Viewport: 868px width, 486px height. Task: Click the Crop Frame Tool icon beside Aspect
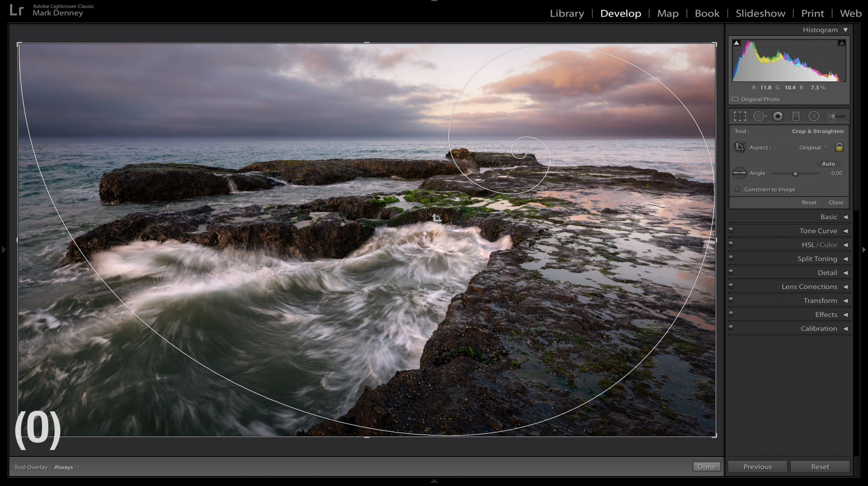click(x=740, y=147)
